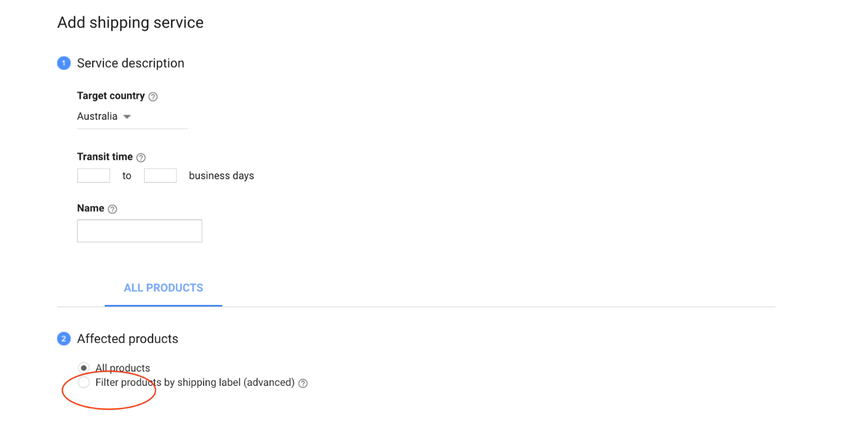
Task: Click the Affected products section title
Action: pyautogui.click(x=128, y=339)
